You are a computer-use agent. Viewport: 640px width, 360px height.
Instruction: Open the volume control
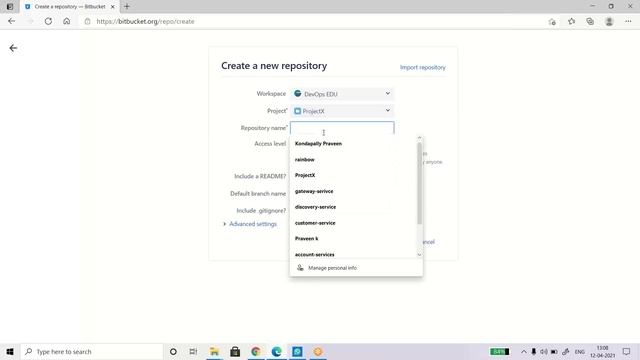pyautogui.click(x=544, y=351)
